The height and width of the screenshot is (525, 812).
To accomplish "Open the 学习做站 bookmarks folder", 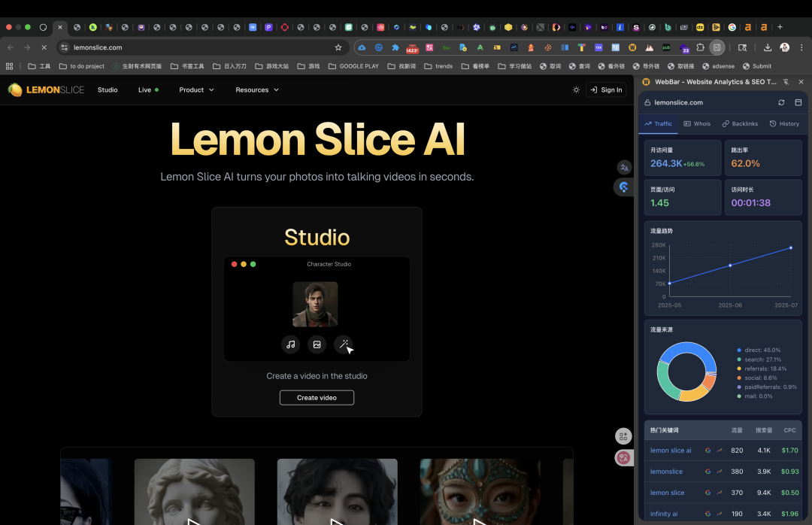I will tap(515, 66).
